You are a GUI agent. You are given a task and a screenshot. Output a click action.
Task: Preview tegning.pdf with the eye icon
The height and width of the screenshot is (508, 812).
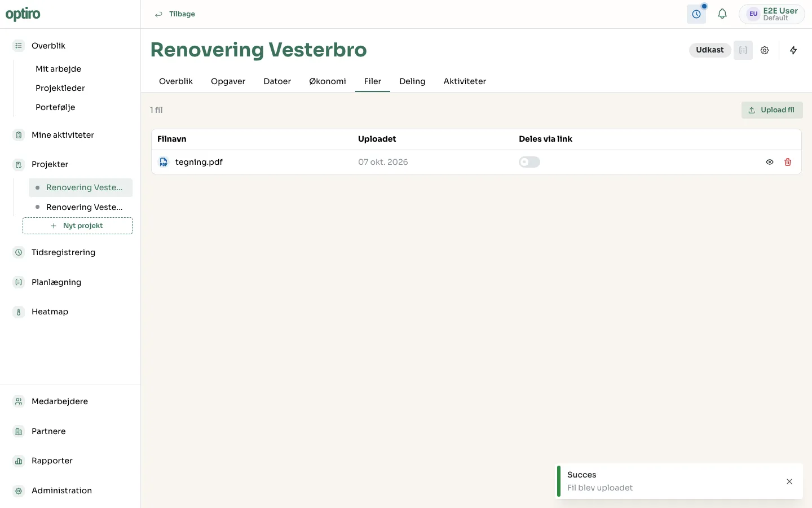coord(770,162)
